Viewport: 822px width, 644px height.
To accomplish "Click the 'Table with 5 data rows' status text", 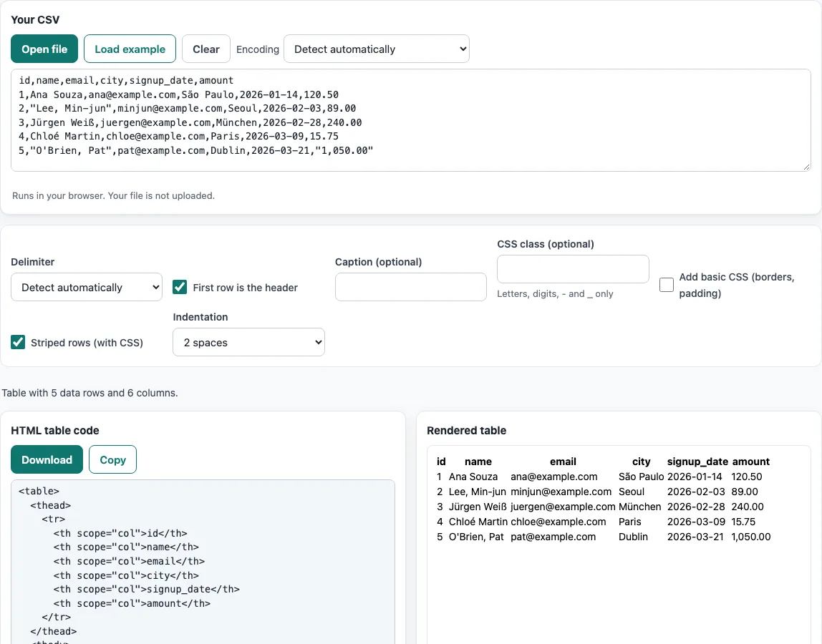I will (x=90, y=393).
